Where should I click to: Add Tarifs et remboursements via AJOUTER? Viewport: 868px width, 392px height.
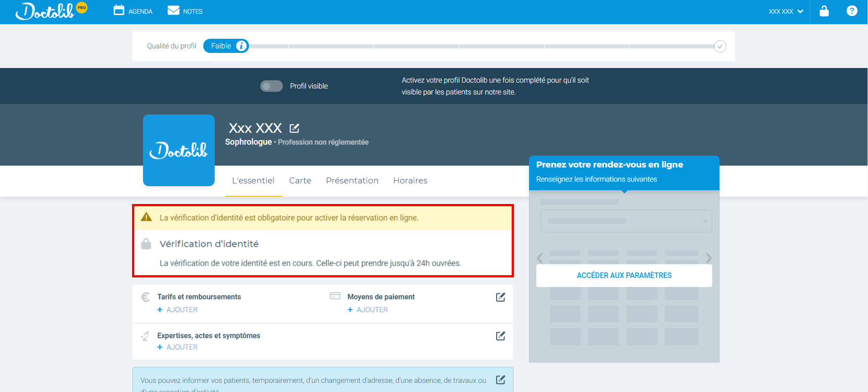pyautogui.click(x=178, y=310)
